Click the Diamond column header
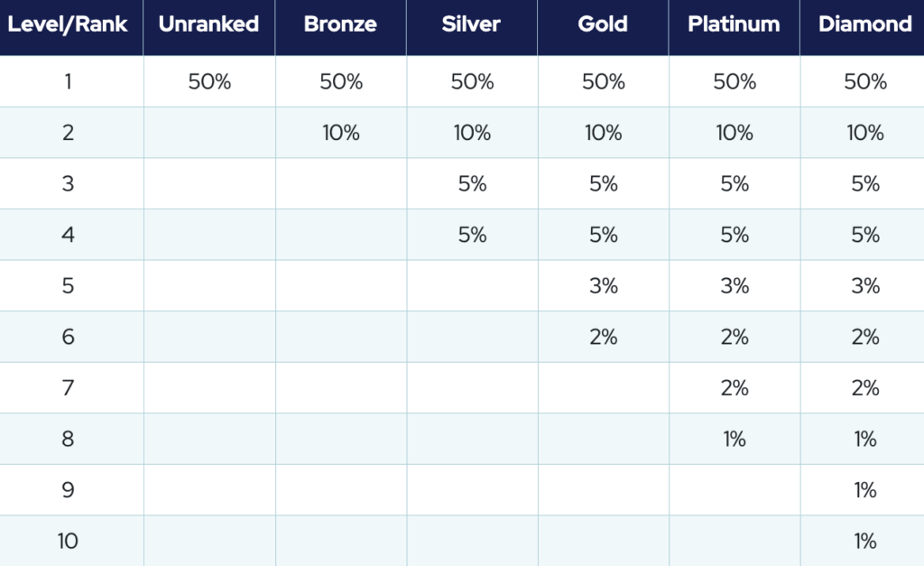The image size is (924, 566). coord(864,24)
